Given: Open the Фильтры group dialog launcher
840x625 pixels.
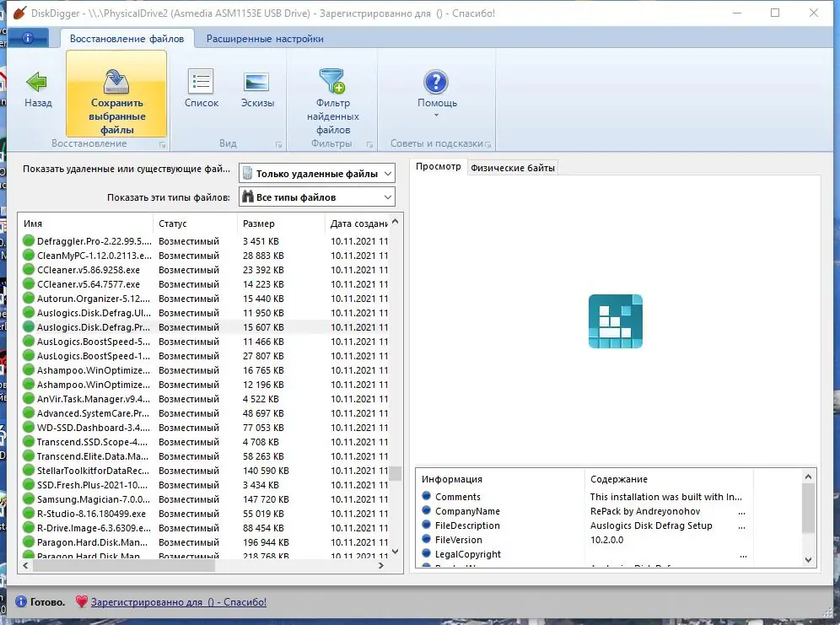Looking at the screenshot, I should pyautogui.click(x=369, y=144).
